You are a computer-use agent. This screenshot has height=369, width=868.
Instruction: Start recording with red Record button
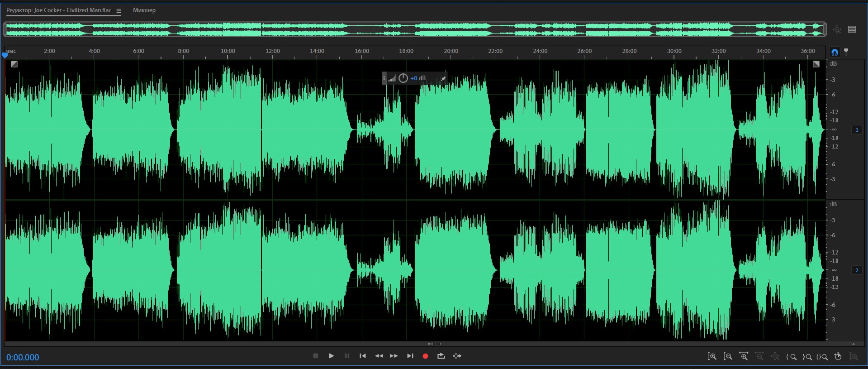click(x=425, y=356)
